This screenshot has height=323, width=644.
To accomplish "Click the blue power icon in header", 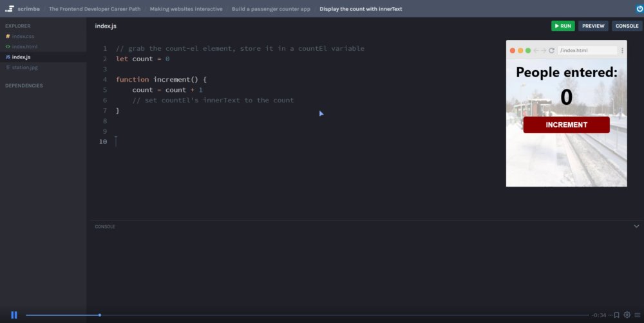I will pyautogui.click(x=639, y=8).
